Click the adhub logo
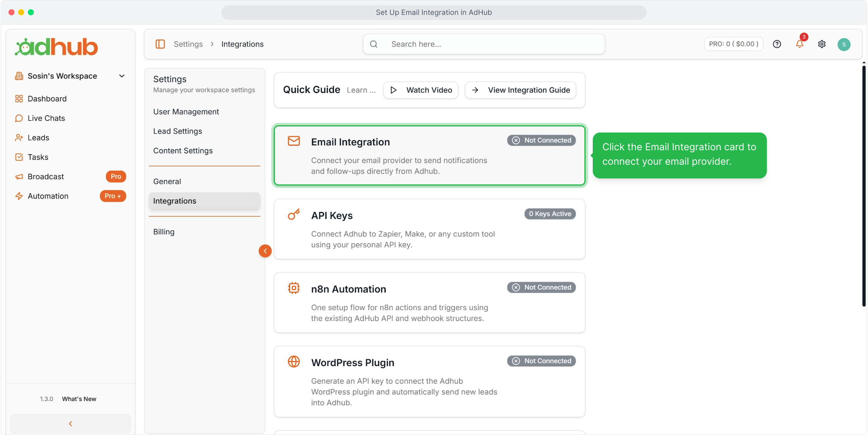868x435 pixels. [56, 47]
